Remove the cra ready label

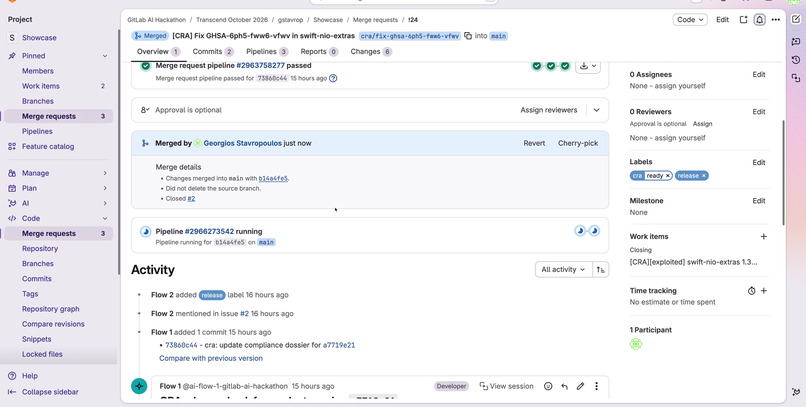point(667,176)
